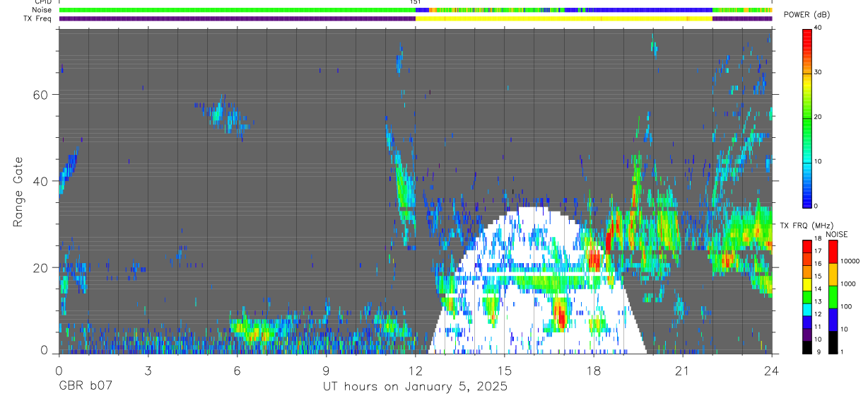This screenshot has height=401, width=868.
Task: Click the UT hours on January 5, 2025 title
Action: tap(415, 386)
